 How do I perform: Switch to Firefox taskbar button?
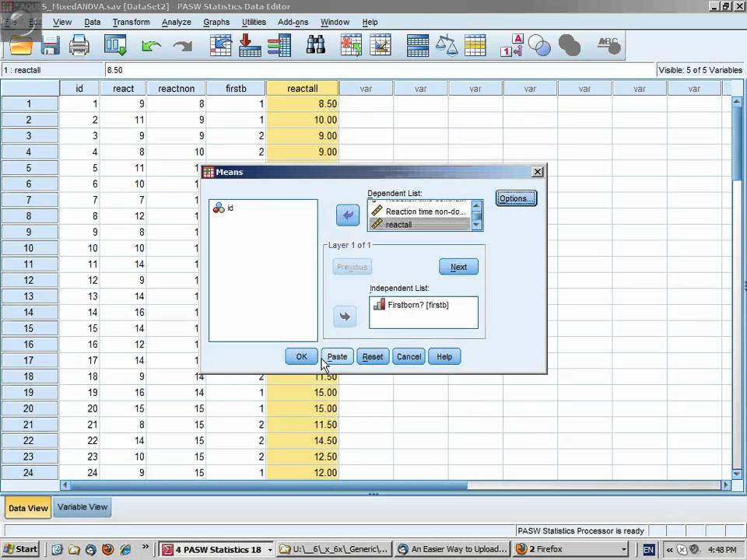click(x=571, y=550)
